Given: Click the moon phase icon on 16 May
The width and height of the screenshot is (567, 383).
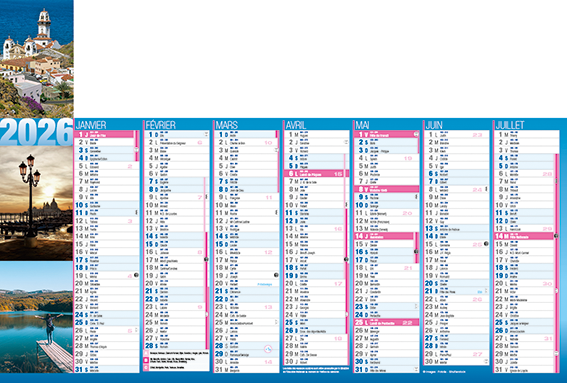Looking at the screenshot, I should (416, 251).
